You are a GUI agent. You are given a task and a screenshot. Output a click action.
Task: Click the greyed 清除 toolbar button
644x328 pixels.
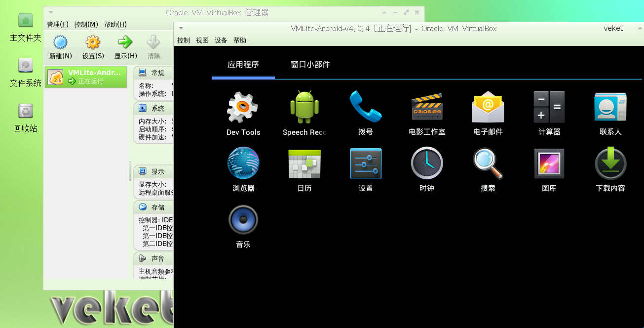[x=153, y=47]
